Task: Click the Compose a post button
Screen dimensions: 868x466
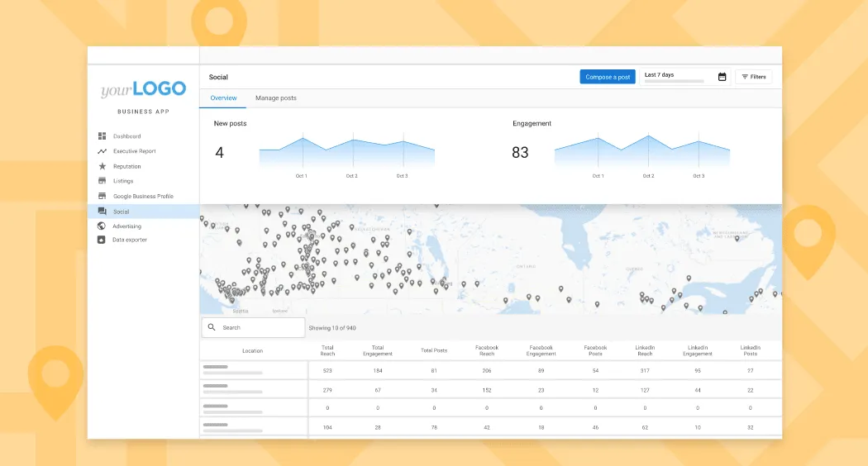Action: pos(608,77)
